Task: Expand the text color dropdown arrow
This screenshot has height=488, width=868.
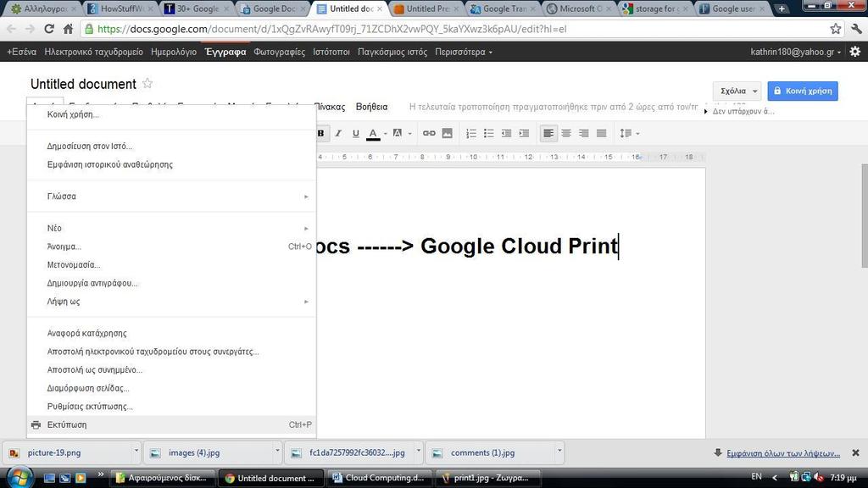Action: (x=386, y=133)
